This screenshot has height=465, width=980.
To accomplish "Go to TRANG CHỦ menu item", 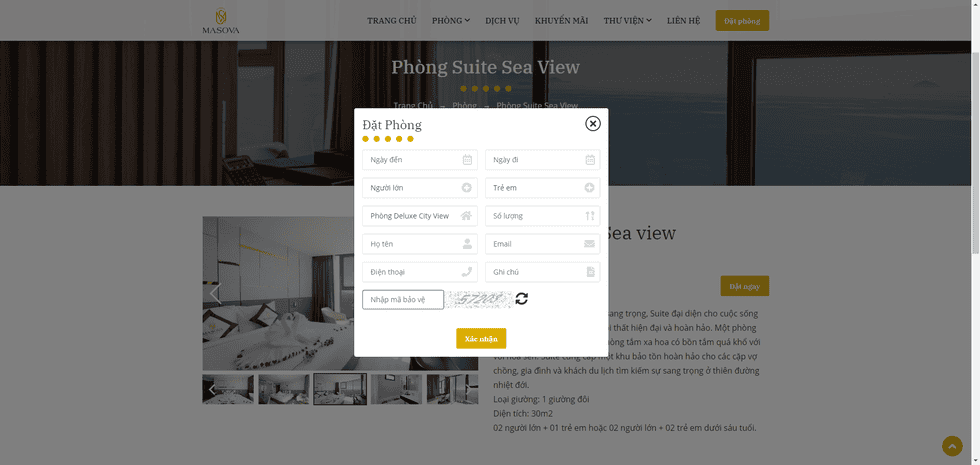I will (392, 21).
